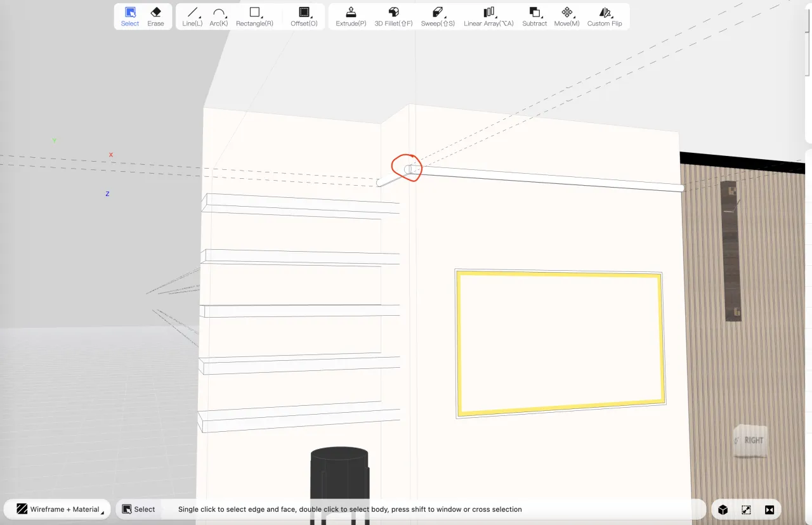
Task: Click the zoom-to-fit icon in bottom bar
Action: click(x=746, y=509)
